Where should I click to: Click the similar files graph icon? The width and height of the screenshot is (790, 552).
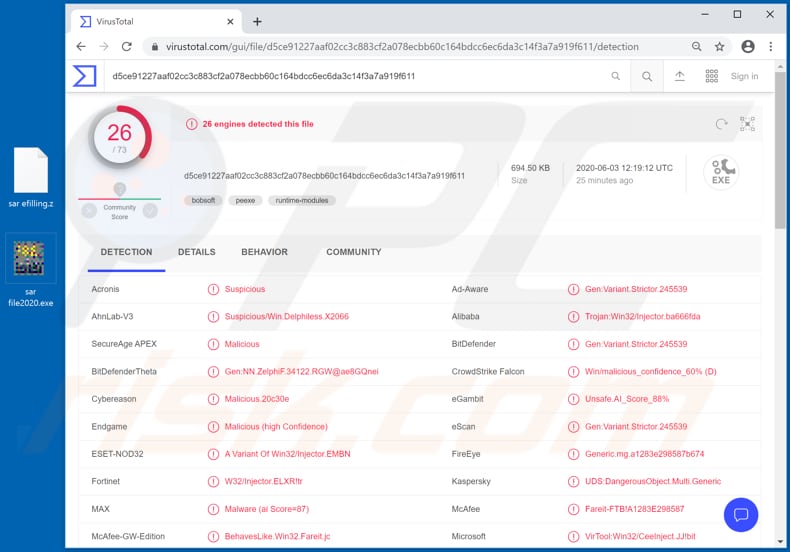(x=747, y=124)
